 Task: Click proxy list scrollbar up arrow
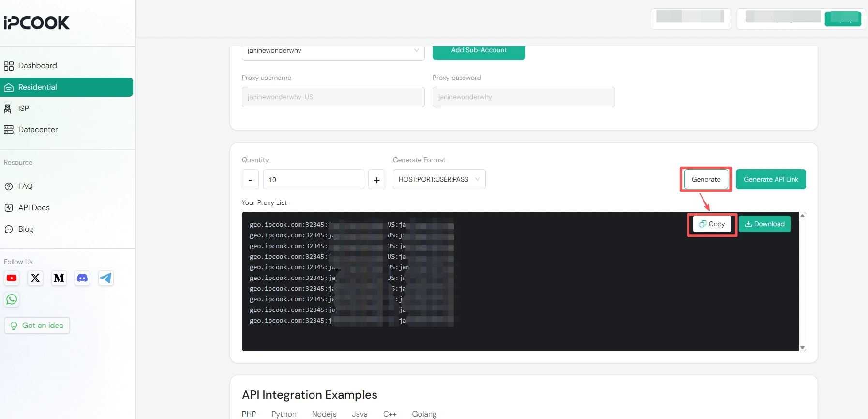click(x=803, y=216)
